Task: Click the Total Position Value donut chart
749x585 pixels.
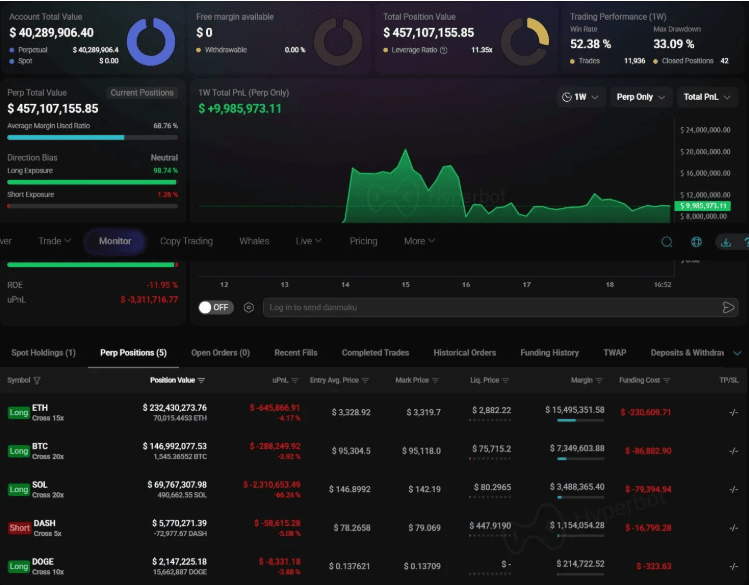Action: coord(525,42)
